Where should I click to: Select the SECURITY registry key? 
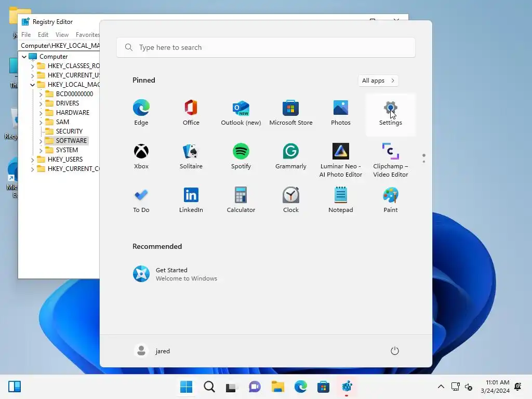pyautogui.click(x=69, y=131)
